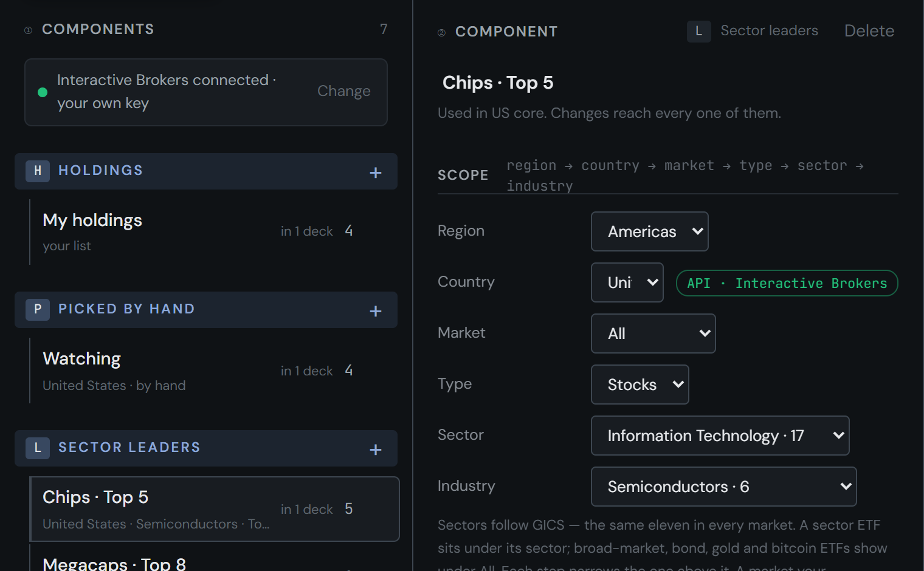Screen dimensions: 924x571
Task: Edit the Chips · Top 5 title field
Action: [x=498, y=83]
